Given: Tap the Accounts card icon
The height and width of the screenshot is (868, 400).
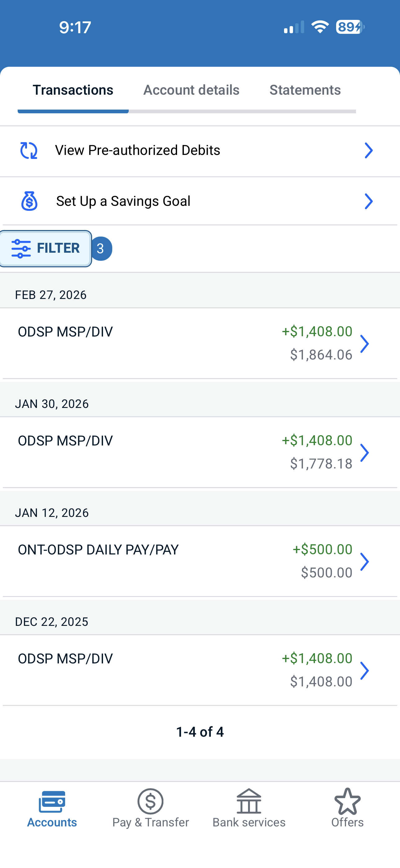Looking at the screenshot, I should click(x=52, y=802).
